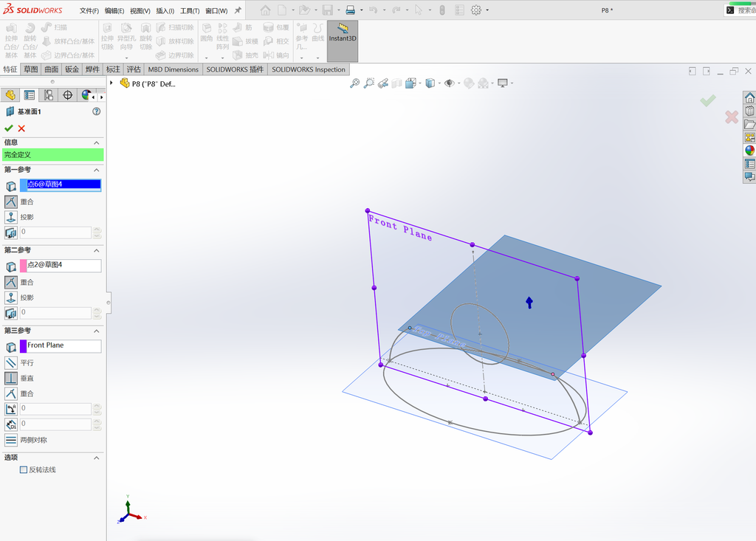Open the Appearances color ball in the task pane
756x541 pixels.
pos(750,151)
